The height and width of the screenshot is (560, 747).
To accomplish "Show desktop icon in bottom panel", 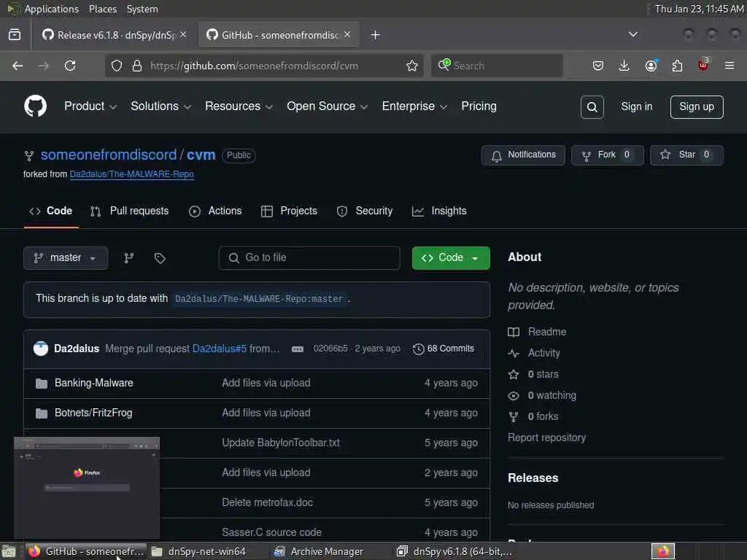I will pyautogui.click(x=9, y=551).
